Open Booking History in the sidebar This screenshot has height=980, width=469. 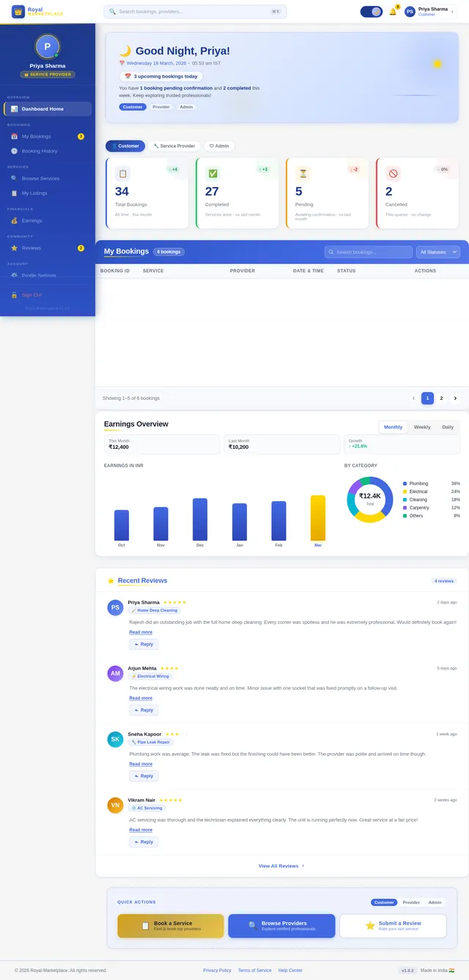point(48,151)
